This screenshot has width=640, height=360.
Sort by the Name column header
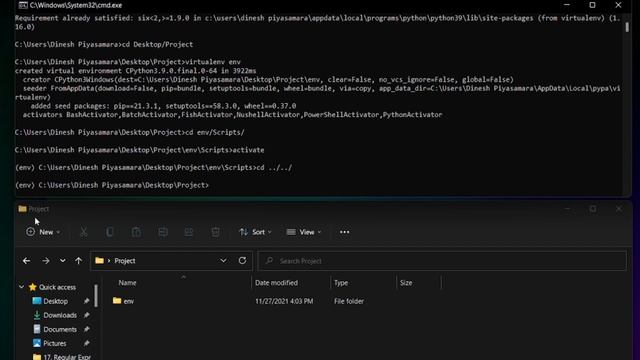pos(127,282)
